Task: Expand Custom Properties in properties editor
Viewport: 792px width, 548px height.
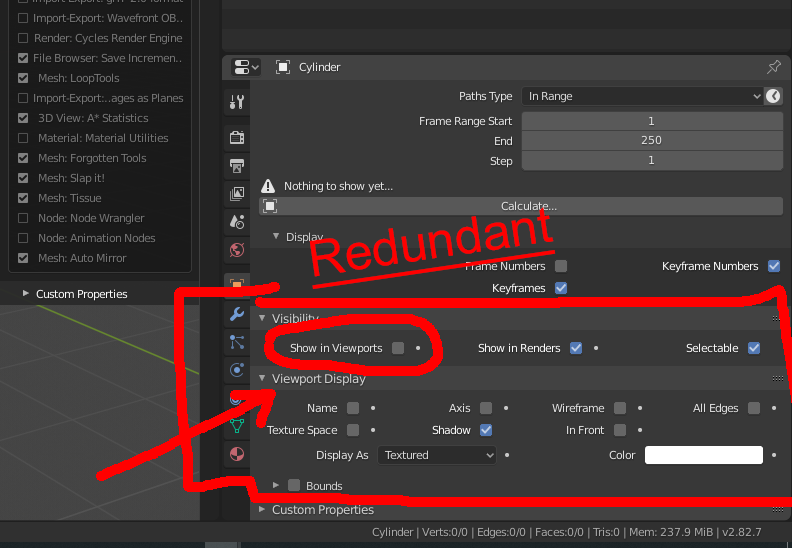Action: (x=262, y=509)
